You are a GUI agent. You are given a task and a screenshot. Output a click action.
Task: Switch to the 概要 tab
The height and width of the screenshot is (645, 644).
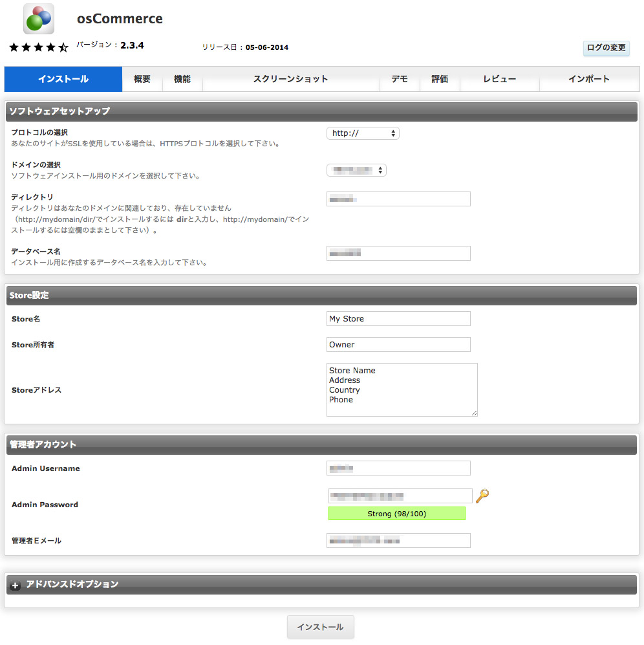click(142, 79)
